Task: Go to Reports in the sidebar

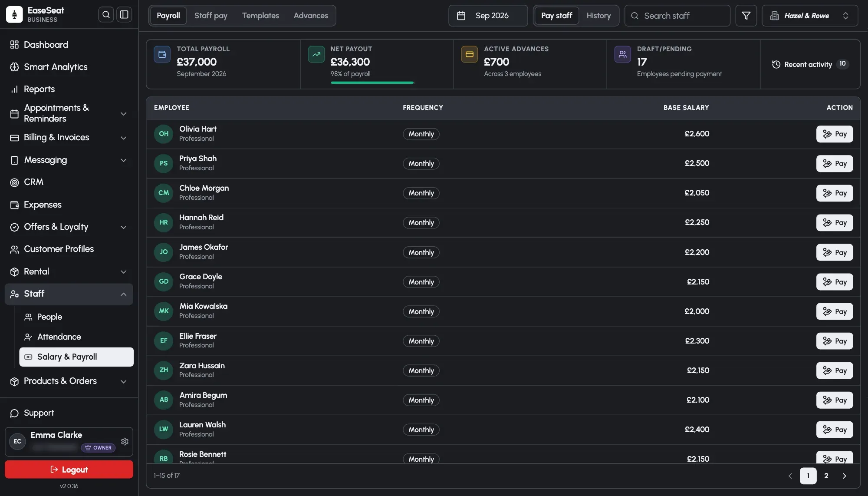Action: pyautogui.click(x=69, y=89)
